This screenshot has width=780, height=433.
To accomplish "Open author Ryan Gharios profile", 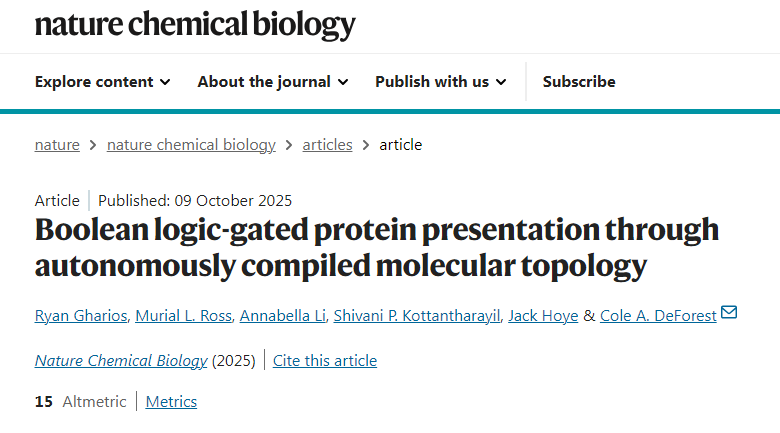I will 80,316.
